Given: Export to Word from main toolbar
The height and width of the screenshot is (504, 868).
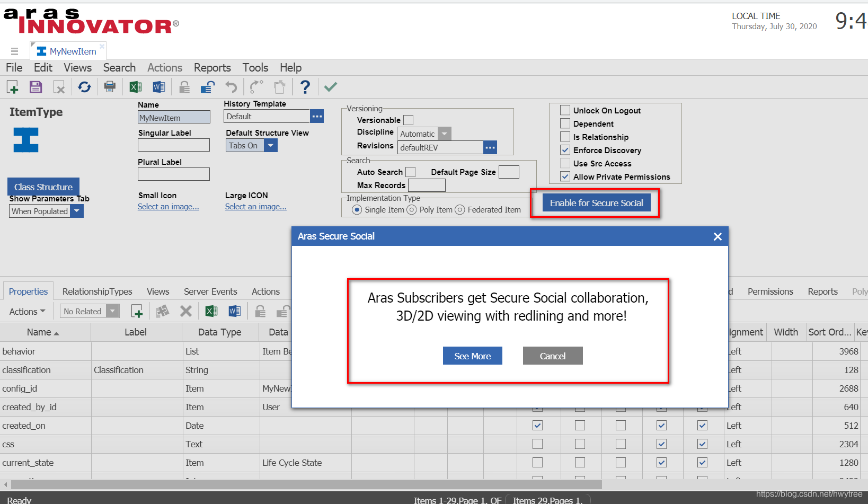Looking at the screenshot, I should 158,87.
